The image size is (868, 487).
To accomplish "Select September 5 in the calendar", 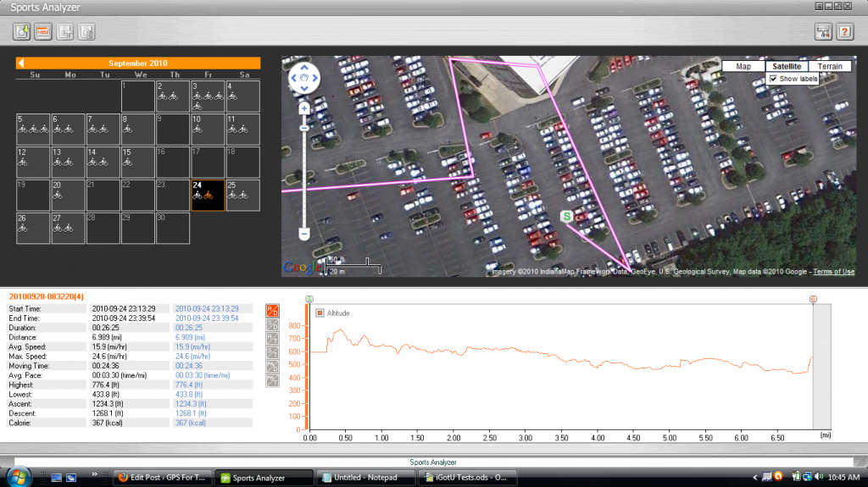I will tap(33, 130).
